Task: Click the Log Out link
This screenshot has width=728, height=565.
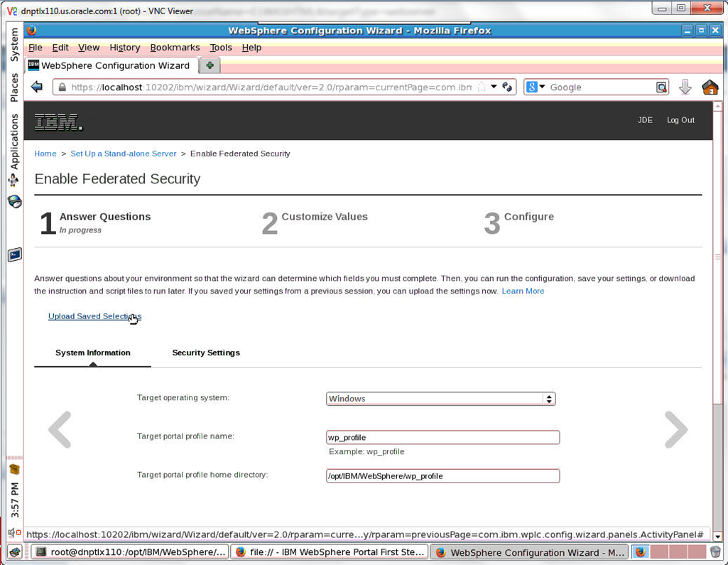Action: (x=680, y=120)
